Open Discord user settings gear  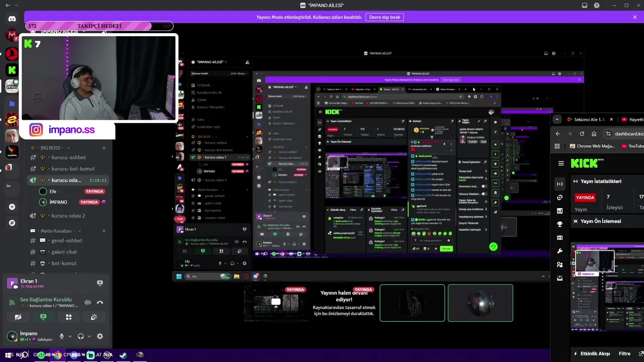100,336
